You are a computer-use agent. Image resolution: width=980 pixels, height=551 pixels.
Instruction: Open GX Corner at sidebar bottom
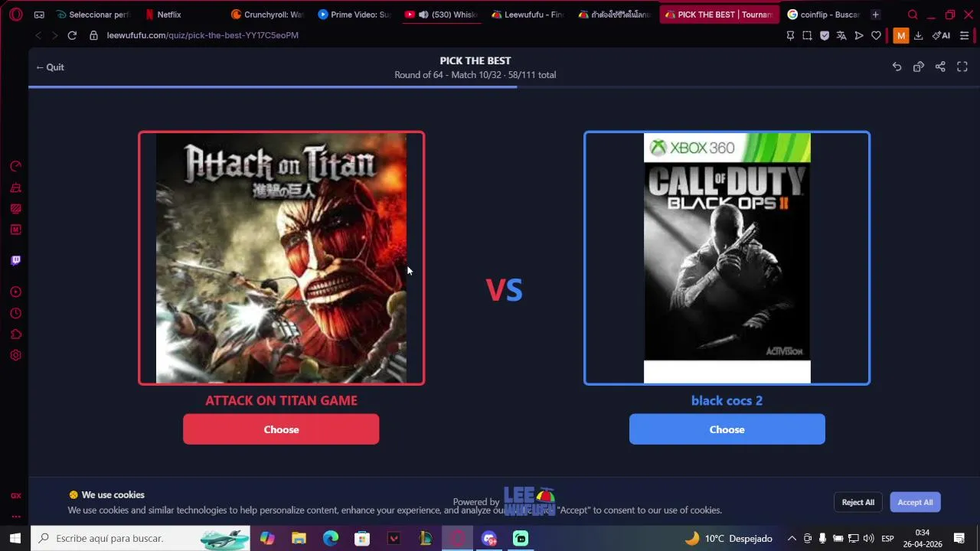tap(15, 496)
